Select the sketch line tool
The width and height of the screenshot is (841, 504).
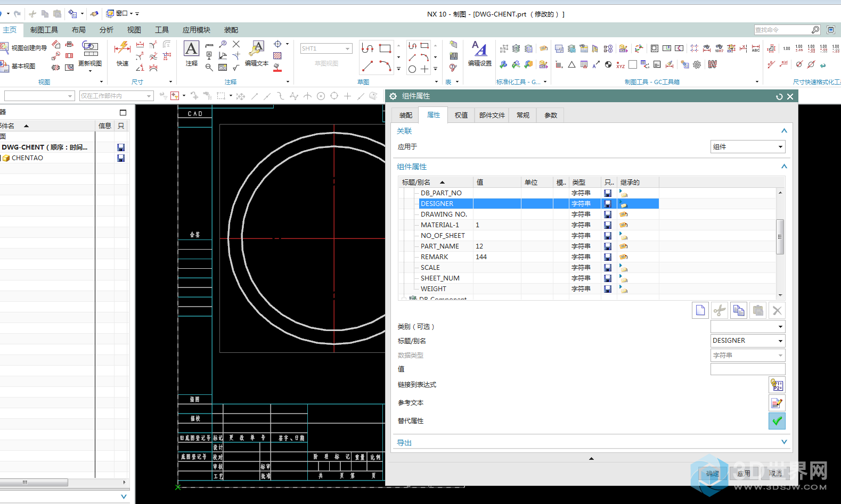click(368, 66)
